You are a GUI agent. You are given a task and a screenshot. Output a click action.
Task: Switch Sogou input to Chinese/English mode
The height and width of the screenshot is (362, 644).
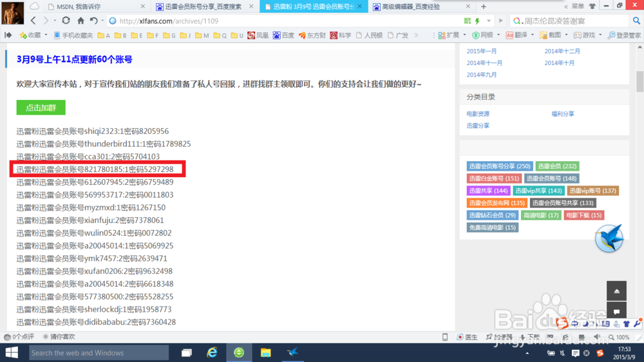pyautogui.click(x=574, y=324)
